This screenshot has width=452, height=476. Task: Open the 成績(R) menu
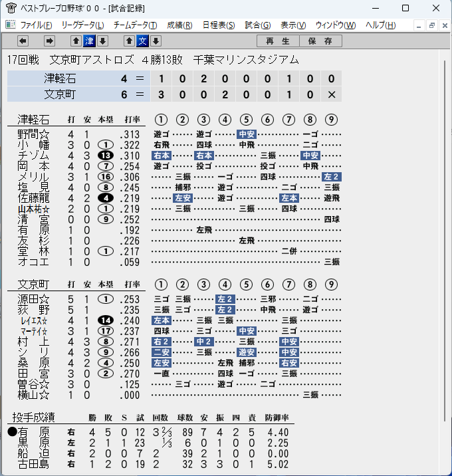pyautogui.click(x=179, y=25)
